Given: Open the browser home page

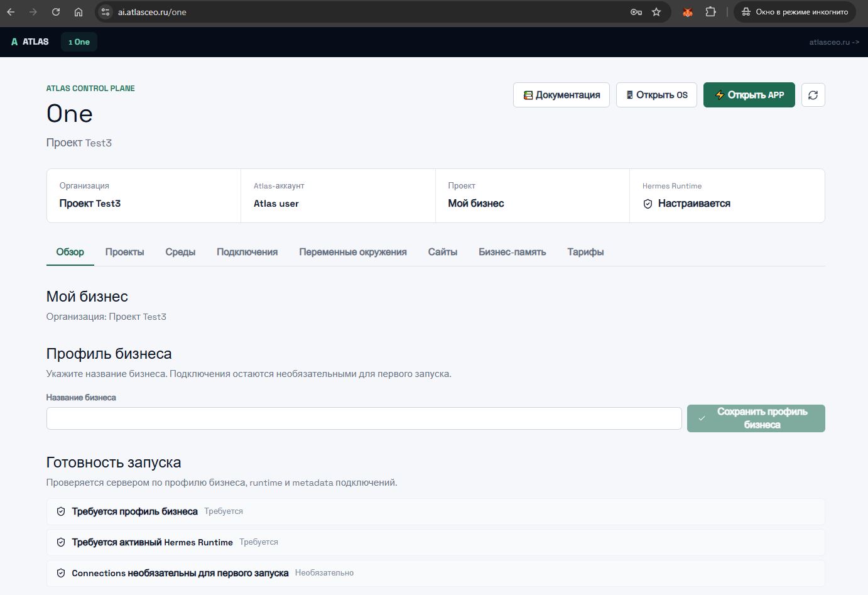Looking at the screenshot, I should click(x=79, y=12).
